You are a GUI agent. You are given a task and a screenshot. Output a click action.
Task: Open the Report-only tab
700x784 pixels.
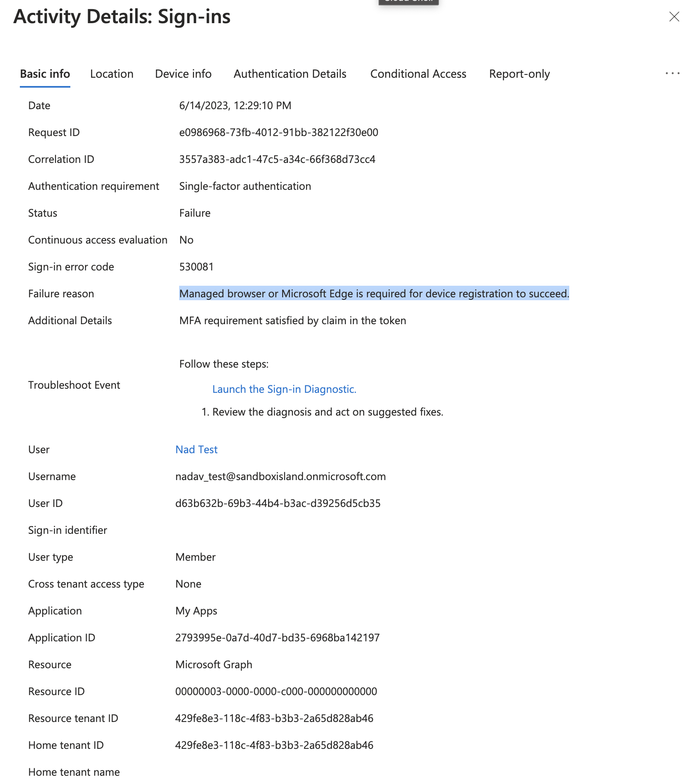click(x=519, y=74)
